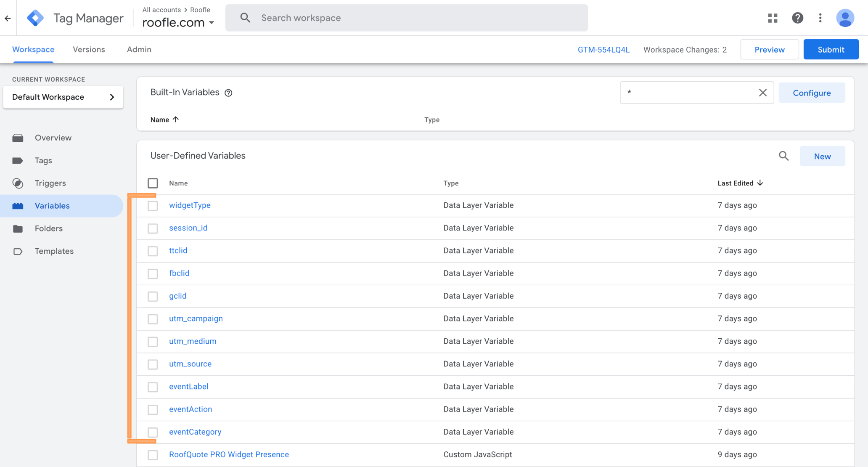Clear the built-in variables filter

763,93
